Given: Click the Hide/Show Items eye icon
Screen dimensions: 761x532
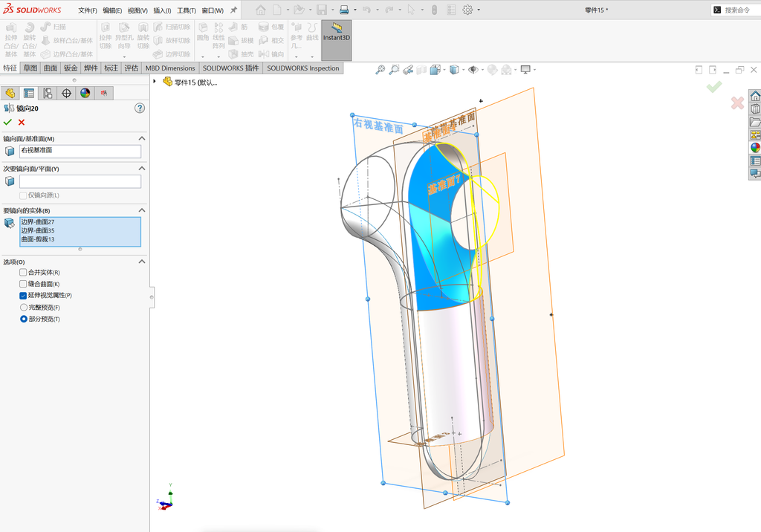Looking at the screenshot, I should point(473,70).
